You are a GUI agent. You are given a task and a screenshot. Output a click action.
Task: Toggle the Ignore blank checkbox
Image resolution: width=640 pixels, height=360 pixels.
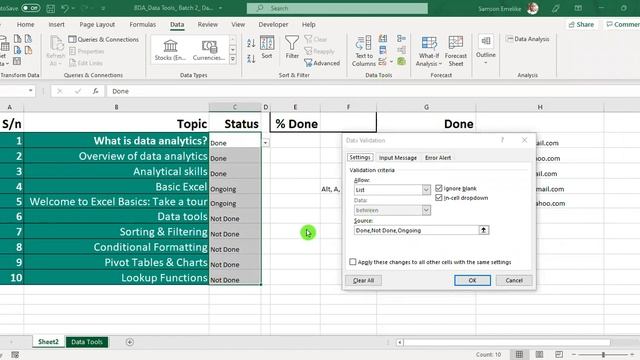pyautogui.click(x=439, y=188)
